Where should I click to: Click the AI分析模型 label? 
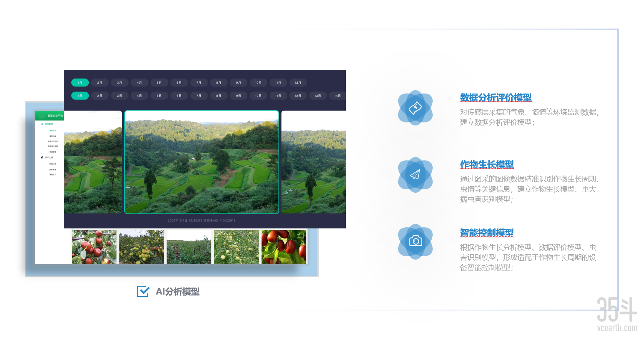click(177, 292)
